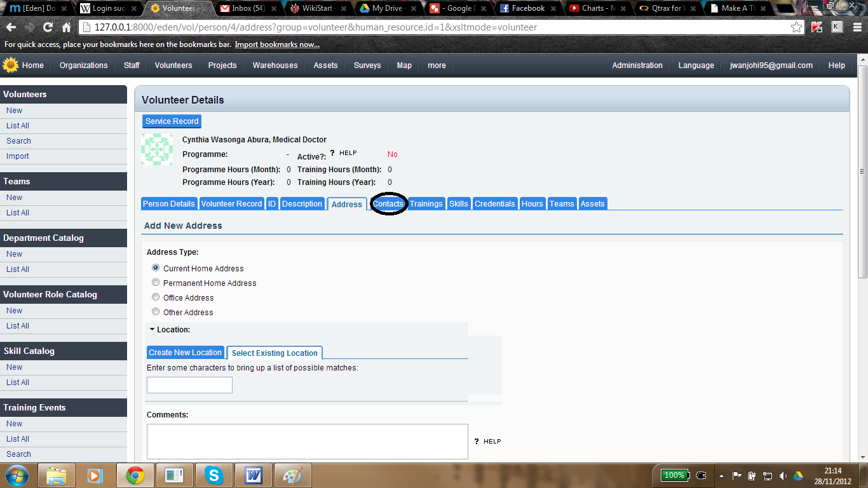Click the volunteer's profile avatar image

pos(156,150)
